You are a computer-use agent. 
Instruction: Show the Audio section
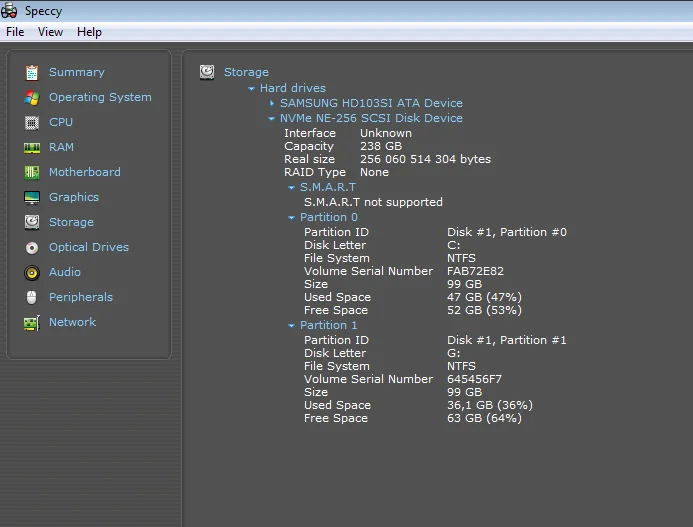point(65,272)
